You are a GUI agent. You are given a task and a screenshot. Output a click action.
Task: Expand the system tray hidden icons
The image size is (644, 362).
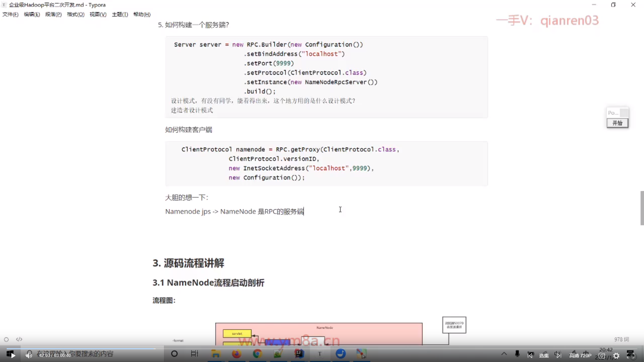coord(504,354)
